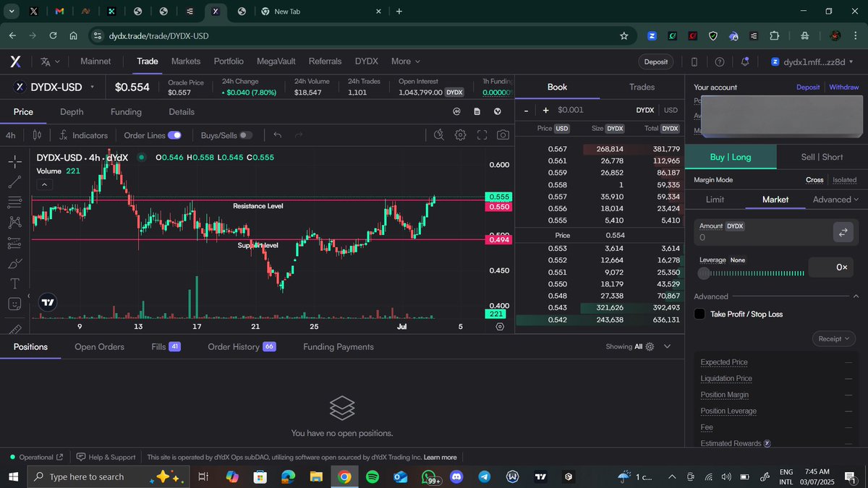Expand the More menu in header
This screenshot has height=488, width=868.
(x=405, y=62)
